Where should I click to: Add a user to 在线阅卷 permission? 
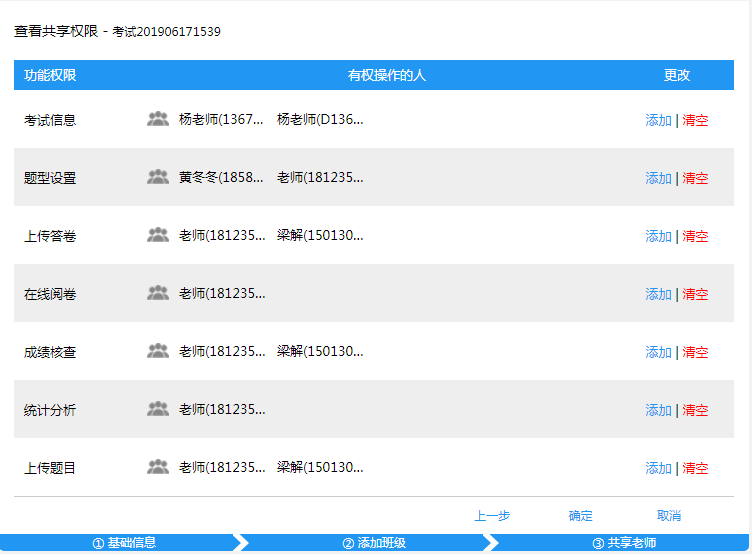tap(658, 294)
